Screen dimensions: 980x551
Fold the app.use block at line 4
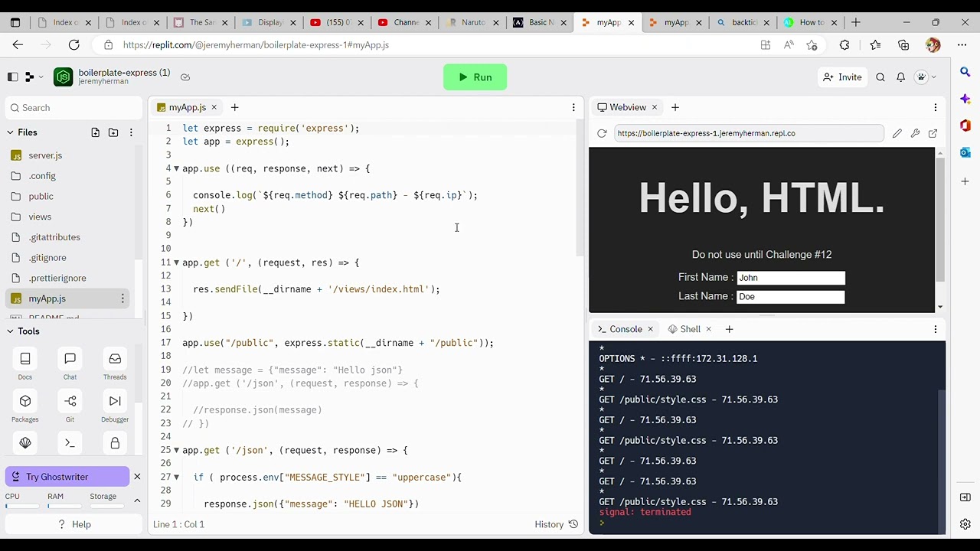(x=176, y=168)
